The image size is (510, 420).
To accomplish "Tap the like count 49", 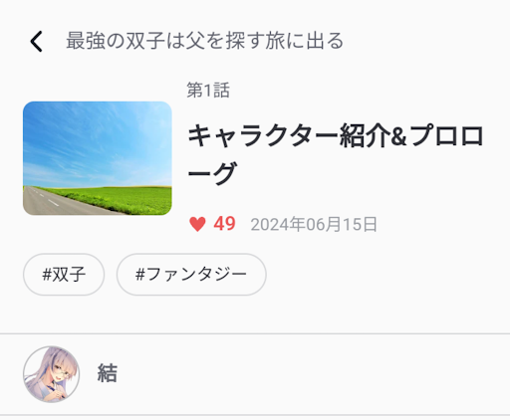I will (224, 224).
